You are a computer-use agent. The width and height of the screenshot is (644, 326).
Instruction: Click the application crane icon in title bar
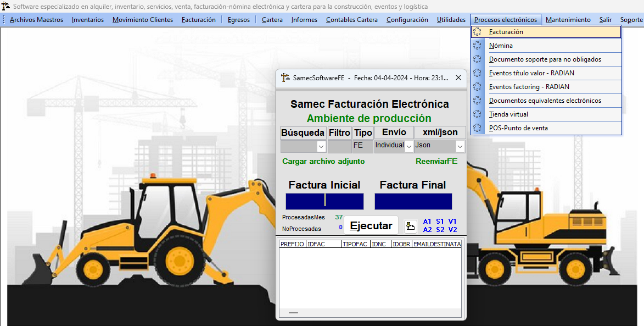pyautogui.click(x=5, y=6)
